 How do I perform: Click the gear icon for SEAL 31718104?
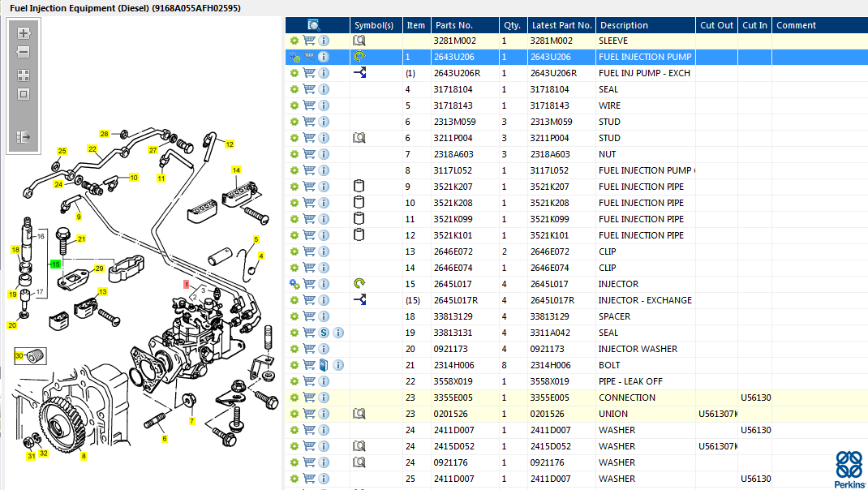pos(294,89)
